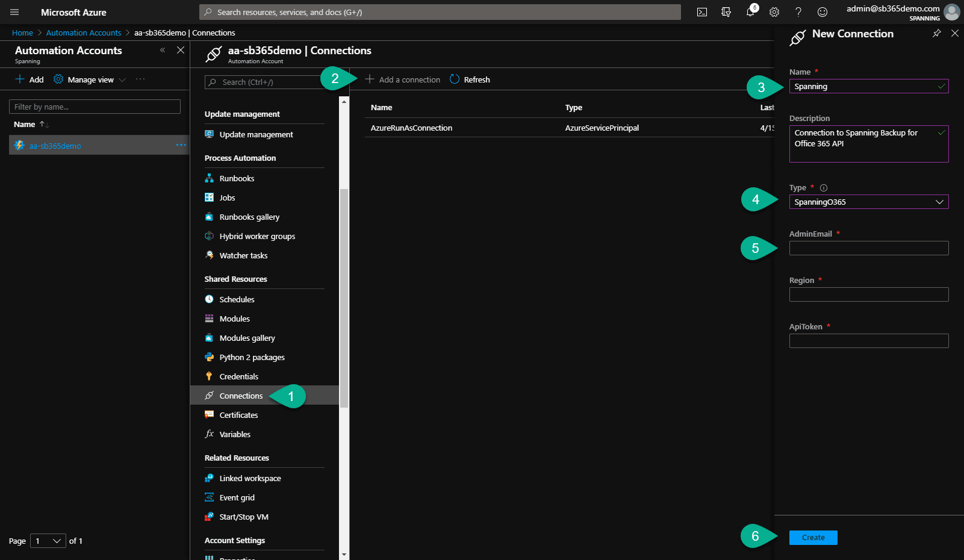Open Runbooks
The height and width of the screenshot is (560, 964).
coord(237,178)
